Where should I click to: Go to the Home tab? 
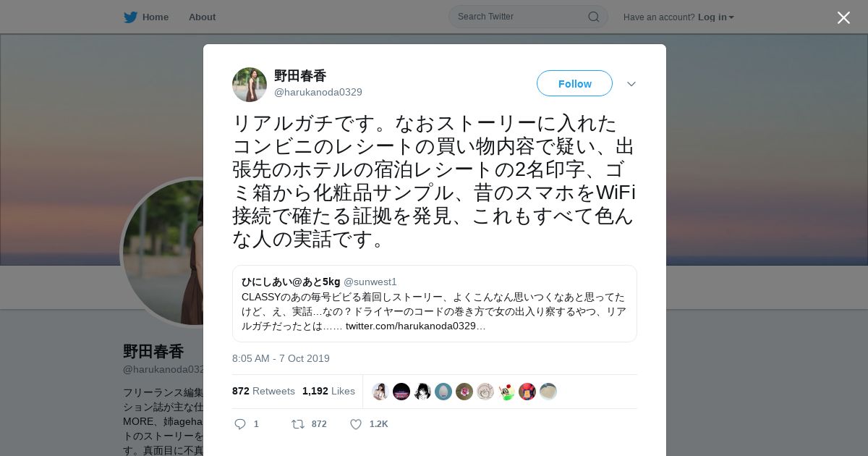click(146, 17)
